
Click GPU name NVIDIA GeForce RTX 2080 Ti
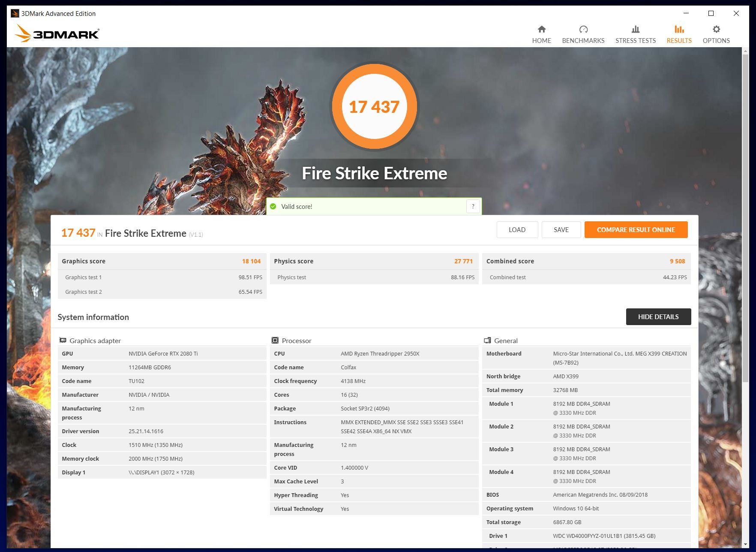point(163,354)
